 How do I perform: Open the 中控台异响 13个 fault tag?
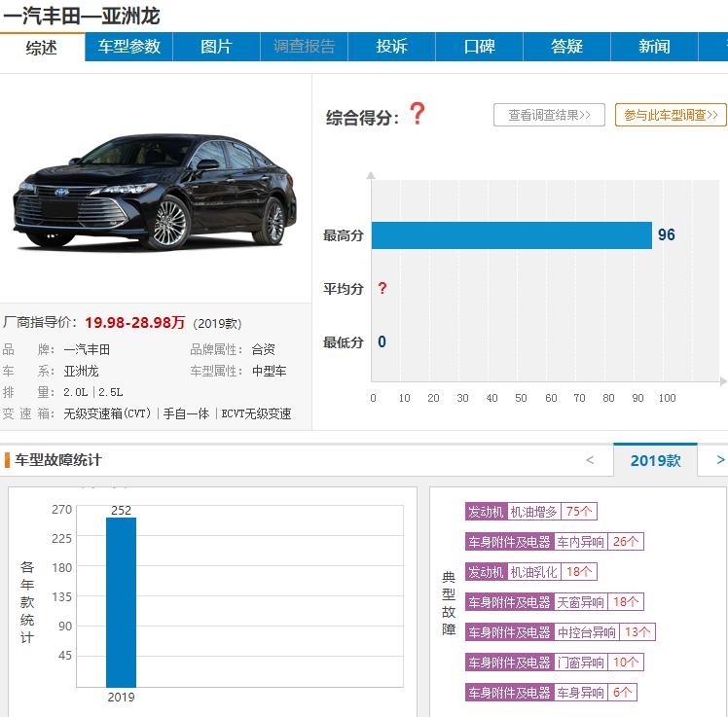click(560, 632)
